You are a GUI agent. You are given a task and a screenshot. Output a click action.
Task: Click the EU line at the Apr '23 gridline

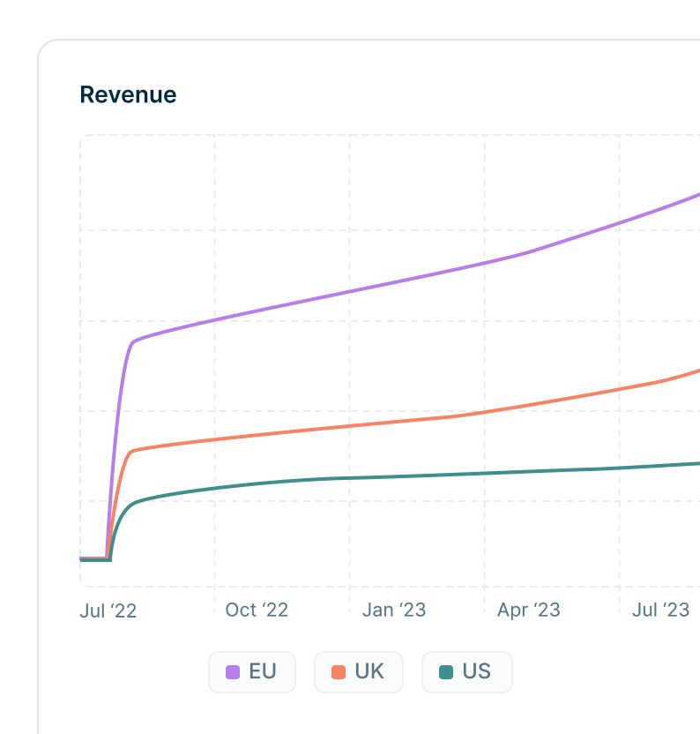(x=484, y=264)
